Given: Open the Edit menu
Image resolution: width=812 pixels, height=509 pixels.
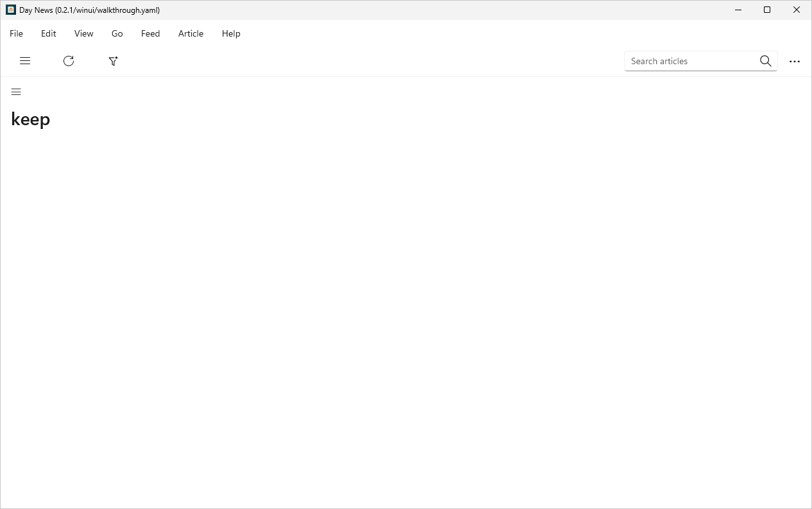Looking at the screenshot, I should click(x=49, y=33).
